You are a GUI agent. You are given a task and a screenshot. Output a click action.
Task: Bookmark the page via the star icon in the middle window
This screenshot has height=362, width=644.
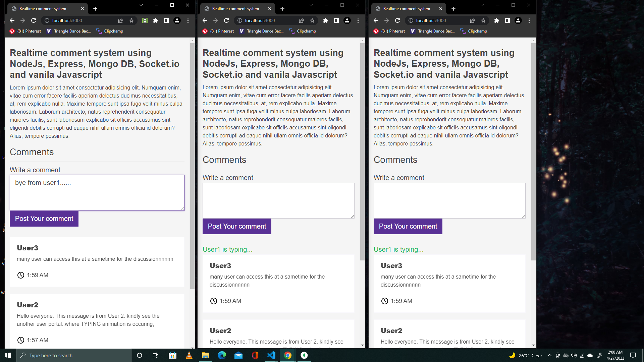312,20
